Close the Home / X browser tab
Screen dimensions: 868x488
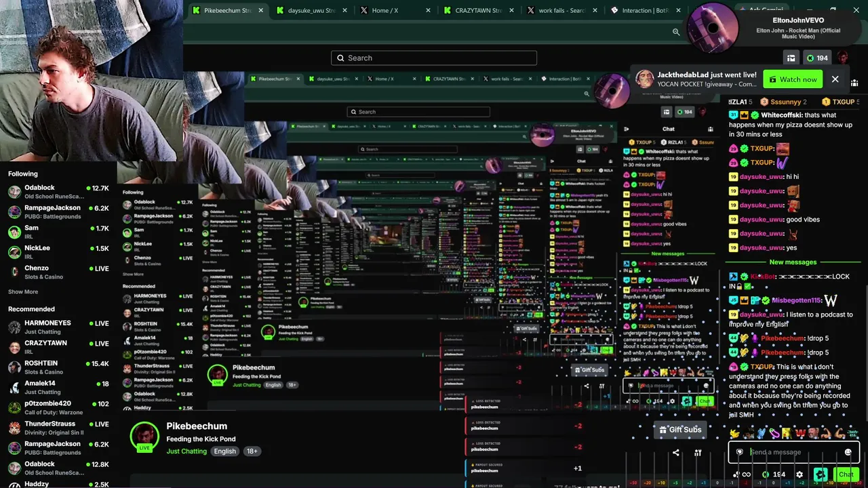point(428,10)
